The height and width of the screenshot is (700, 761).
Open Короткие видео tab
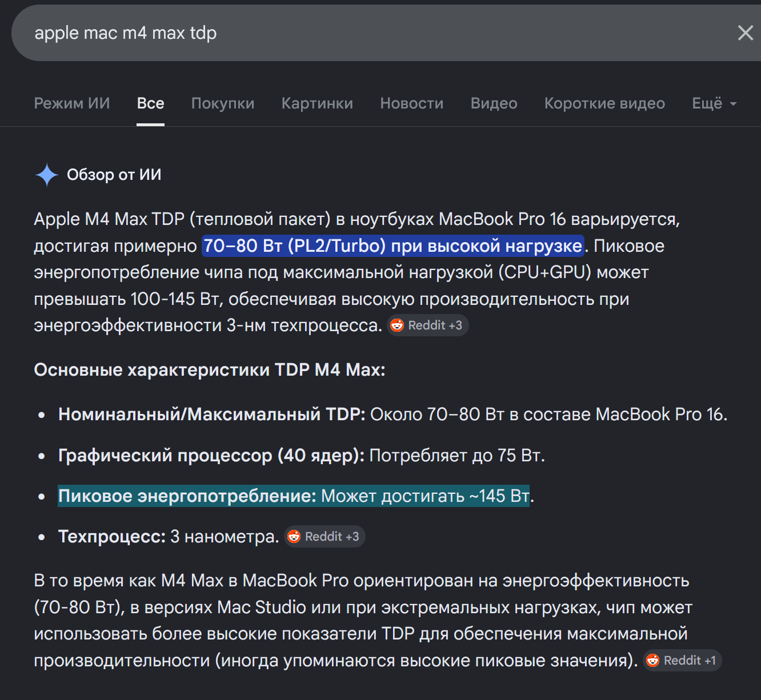(604, 103)
